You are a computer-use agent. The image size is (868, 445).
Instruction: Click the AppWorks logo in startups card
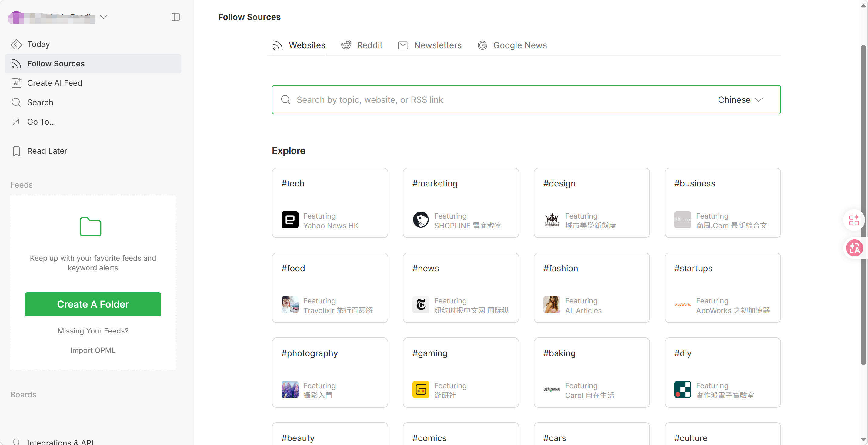point(683,305)
